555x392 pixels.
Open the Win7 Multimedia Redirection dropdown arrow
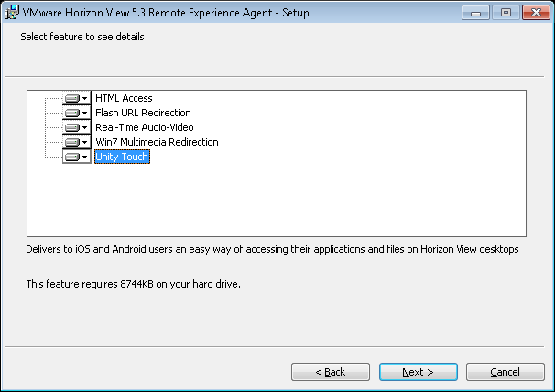[x=85, y=142]
